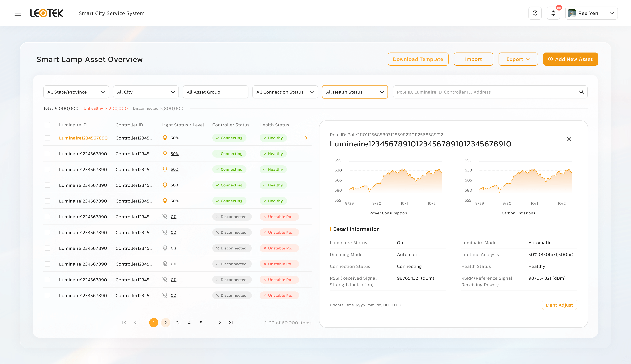Image resolution: width=631 pixels, height=364 pixels.
Task: Click the search magnifier icon
Action: pyautogui.click(x=581, y=92)
